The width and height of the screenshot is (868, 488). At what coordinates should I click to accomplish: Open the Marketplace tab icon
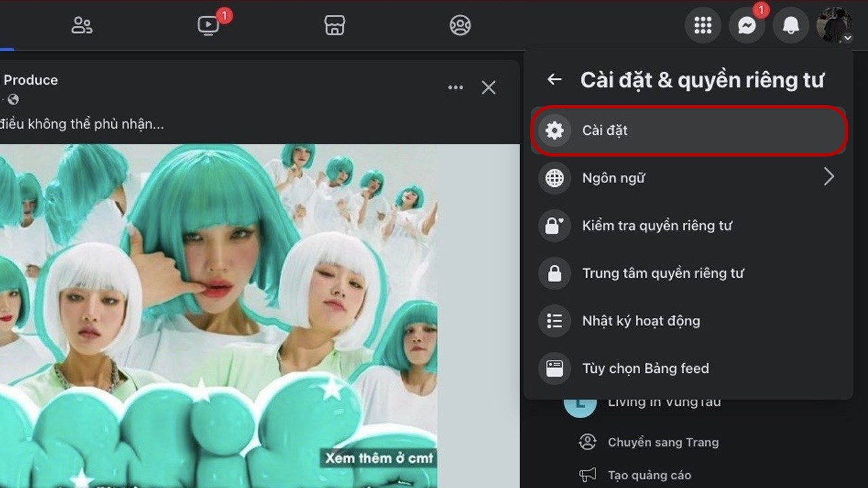pyautogui.click(x=334, y=26)
